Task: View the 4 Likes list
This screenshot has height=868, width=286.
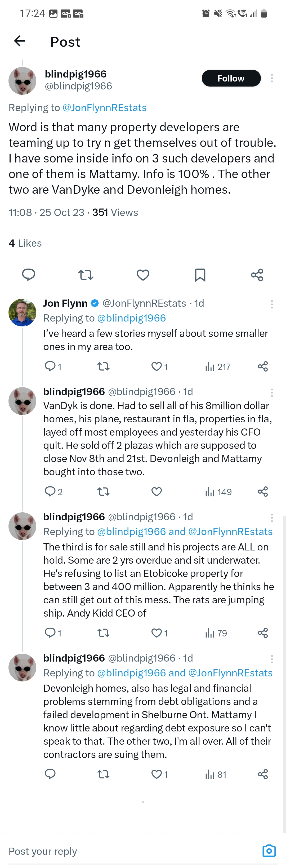Action: 25,243
